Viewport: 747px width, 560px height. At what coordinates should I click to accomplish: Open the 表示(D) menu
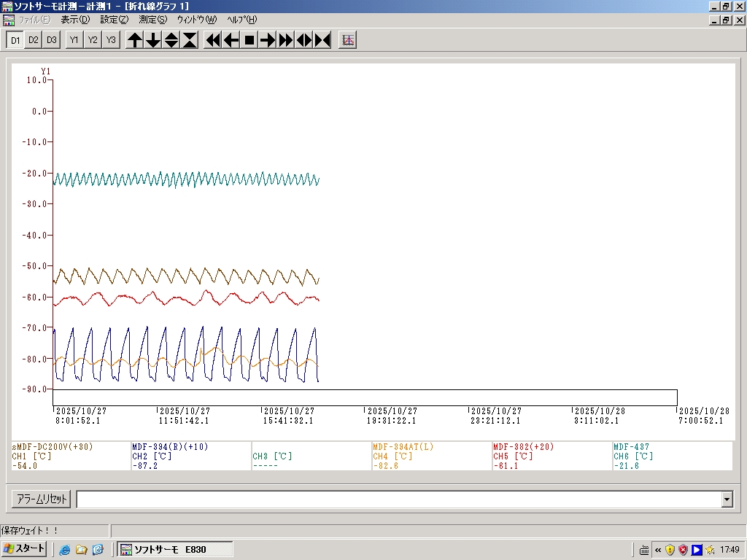pyautogui.click(x=75, y=20)
